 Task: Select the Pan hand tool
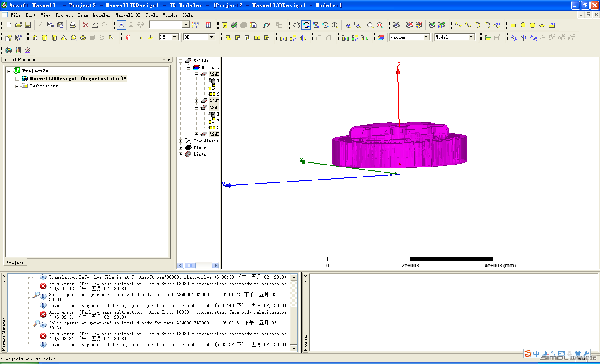pos(296,25)
